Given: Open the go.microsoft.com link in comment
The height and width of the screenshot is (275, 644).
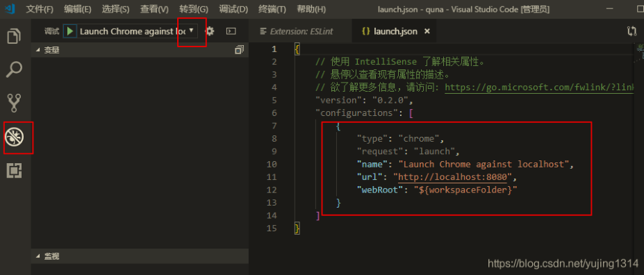Looking at the screenshot, I should (x=539, y=87).
